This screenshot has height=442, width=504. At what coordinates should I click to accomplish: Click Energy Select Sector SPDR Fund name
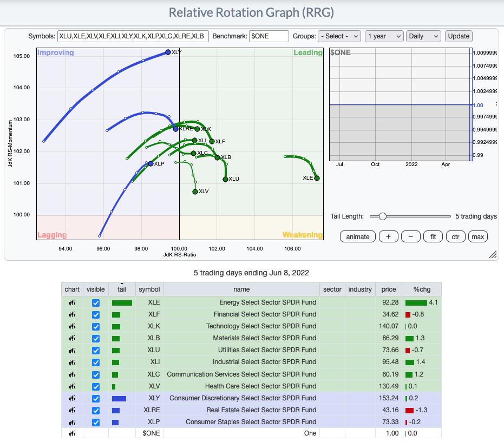pyautogui.click(x=268, y=302)
